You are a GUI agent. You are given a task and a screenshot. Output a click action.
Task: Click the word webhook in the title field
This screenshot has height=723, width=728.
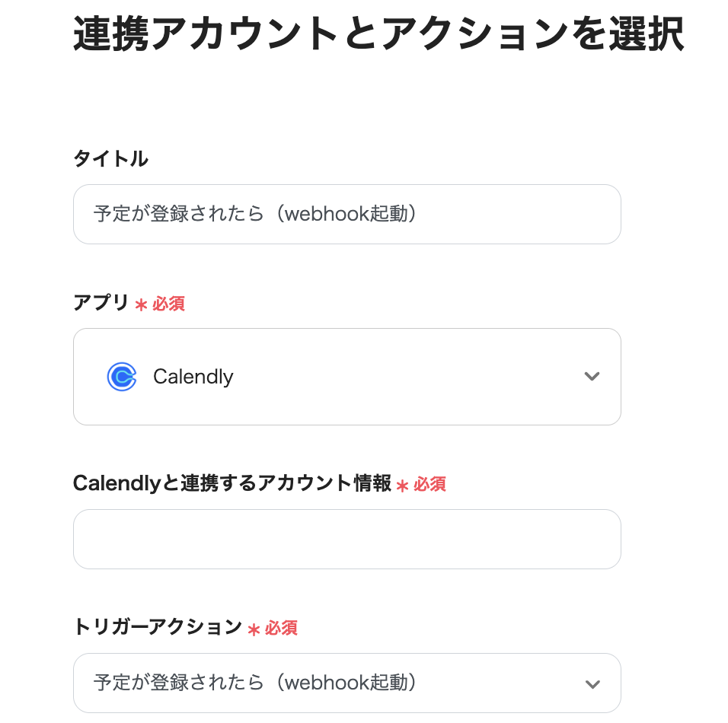[x=317, y=214]
